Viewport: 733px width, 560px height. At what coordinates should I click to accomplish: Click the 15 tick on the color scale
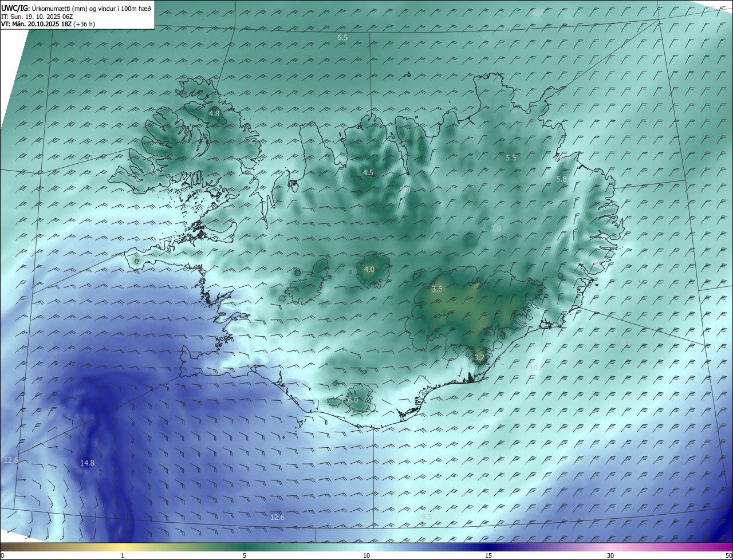point(488,555)
